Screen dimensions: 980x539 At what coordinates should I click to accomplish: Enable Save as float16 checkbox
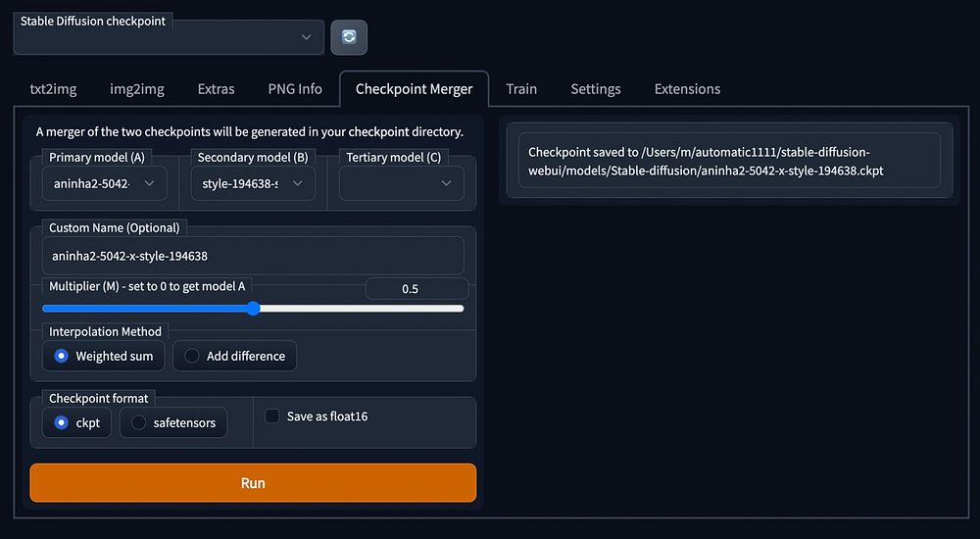[x=272, y=416]
